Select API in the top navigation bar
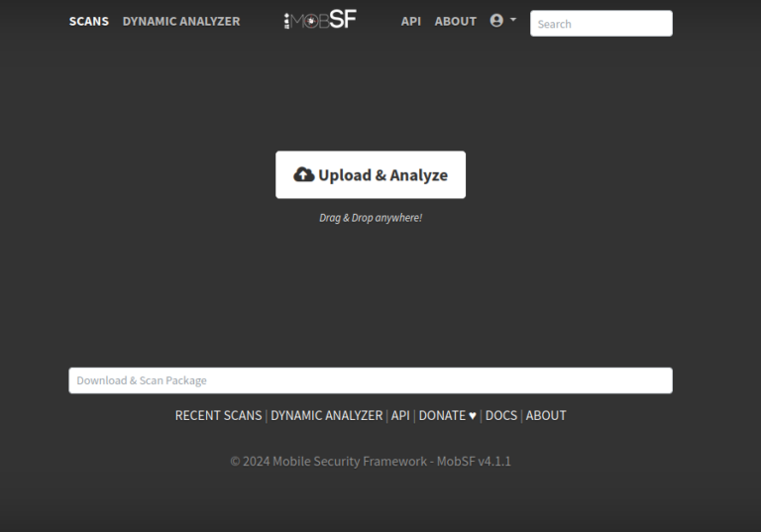The image size is (761, 532). click(x=411, y=21)
